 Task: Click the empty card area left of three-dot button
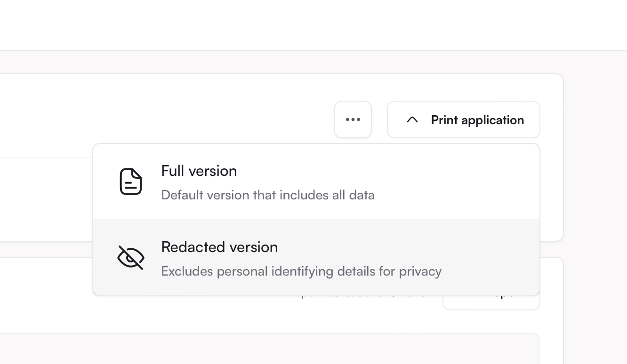[x=165, y=118]
